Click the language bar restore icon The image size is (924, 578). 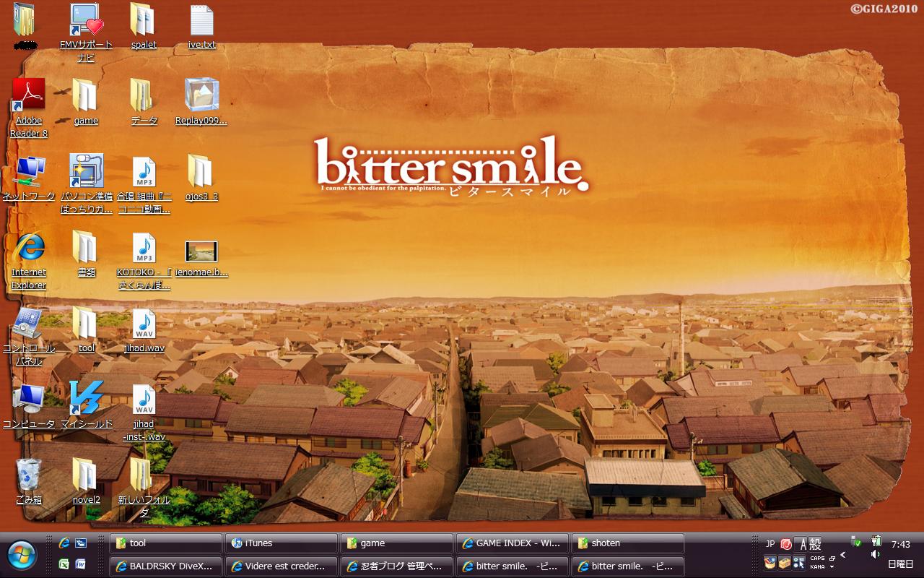[832, 558]
